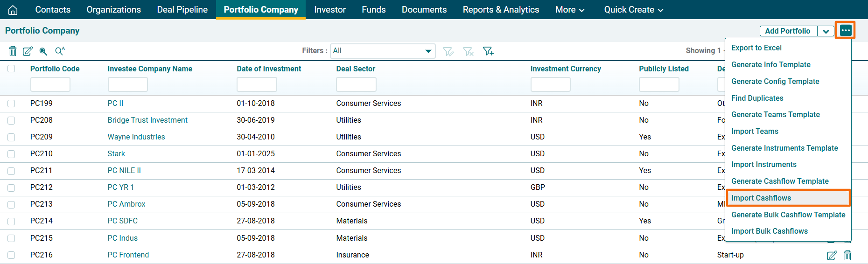Screen dimensions: 868x264
Task: Click the home icon in navigation bar
Action: [x=13, y=10]
